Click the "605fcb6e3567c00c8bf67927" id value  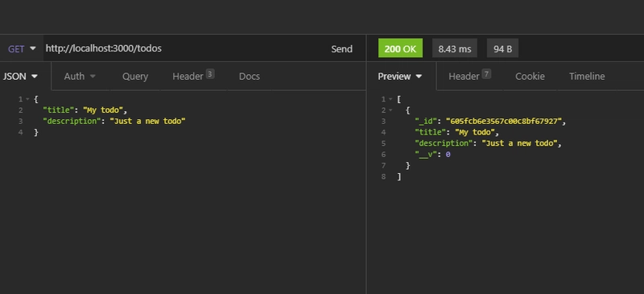pyautogui.click(x=504, y=121)
